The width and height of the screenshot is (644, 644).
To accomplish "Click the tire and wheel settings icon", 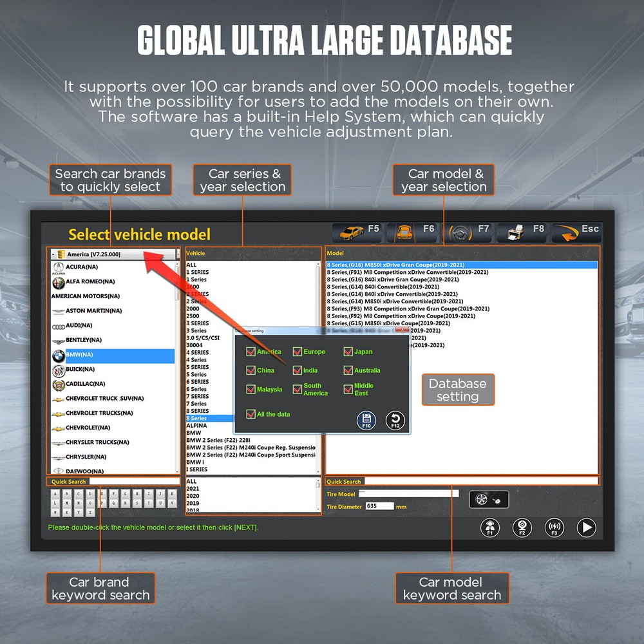I will [488, 499].
